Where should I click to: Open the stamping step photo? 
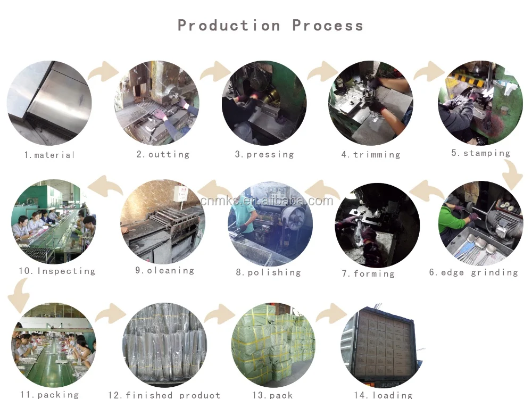pyautogui.click(x=480, y=103)
